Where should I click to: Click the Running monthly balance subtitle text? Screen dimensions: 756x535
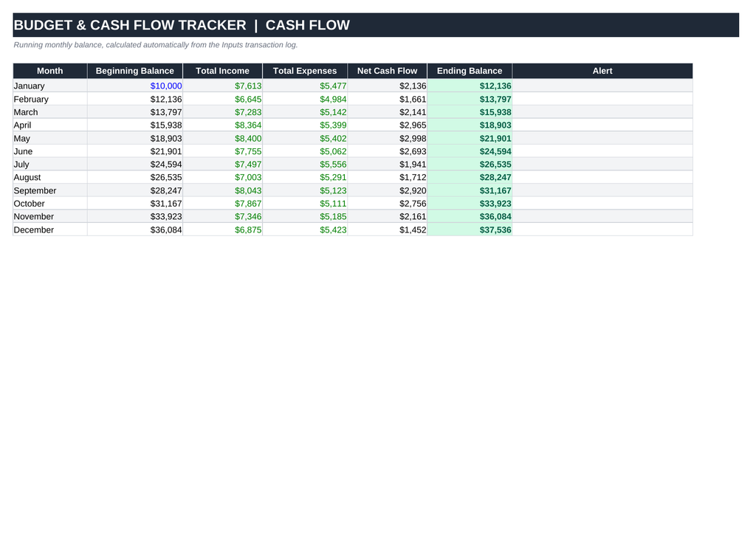tap(156, 45)
